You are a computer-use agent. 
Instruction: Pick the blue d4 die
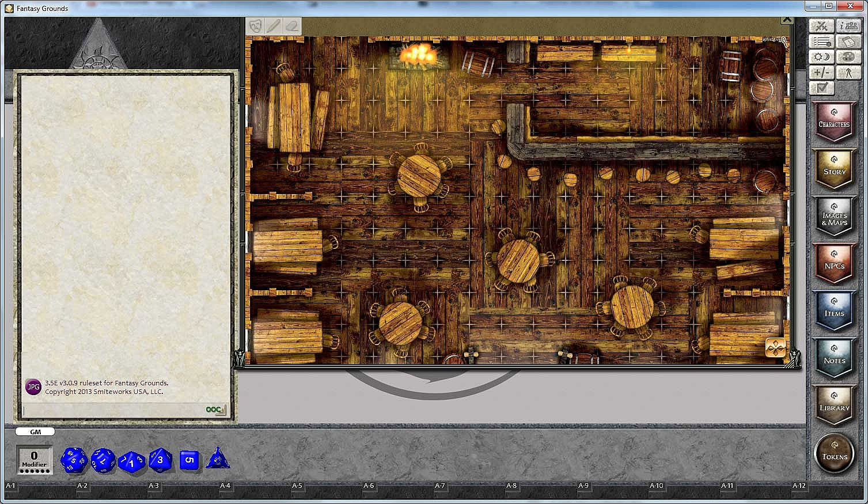click(x=218, y=458)
